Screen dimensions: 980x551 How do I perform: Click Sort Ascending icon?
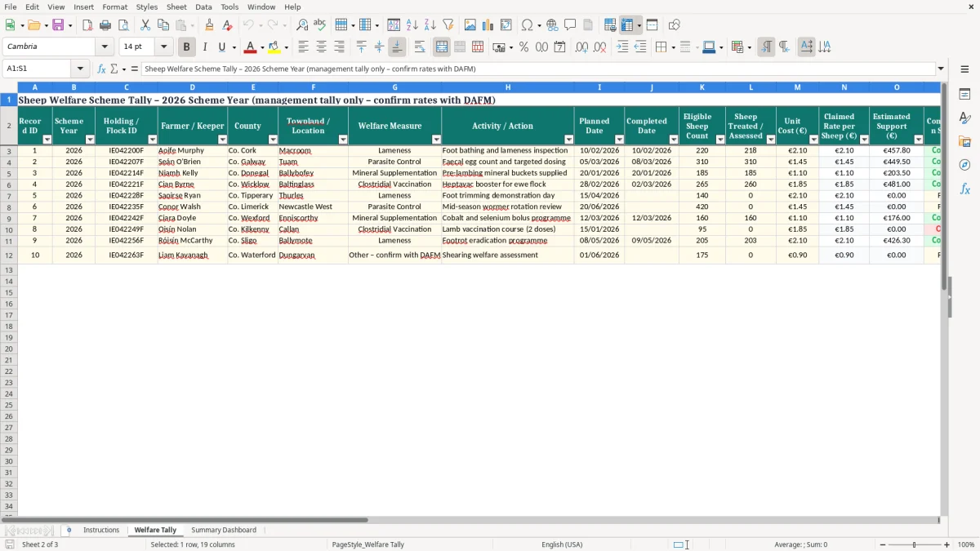(412, 25)
